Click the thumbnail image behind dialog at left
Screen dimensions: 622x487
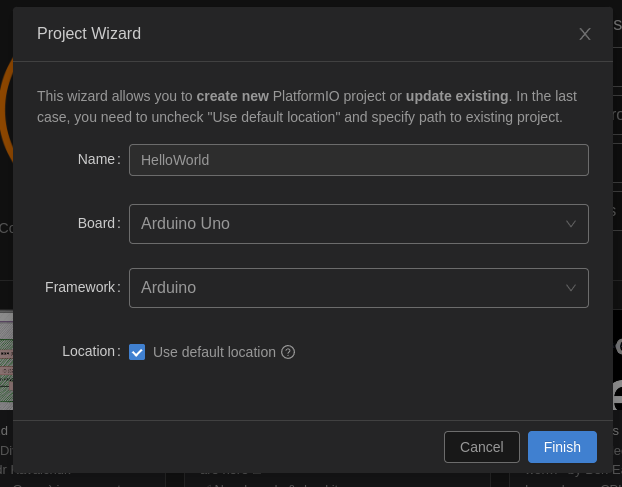point(6,360)
